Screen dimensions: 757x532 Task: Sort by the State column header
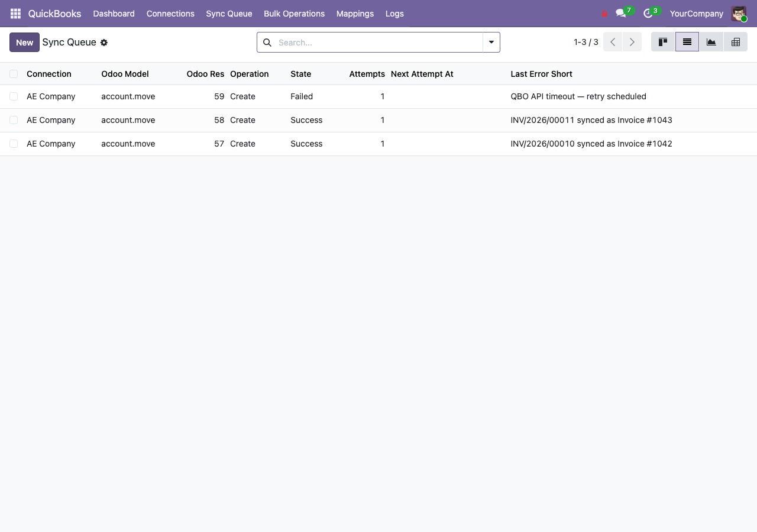[300, 74]
